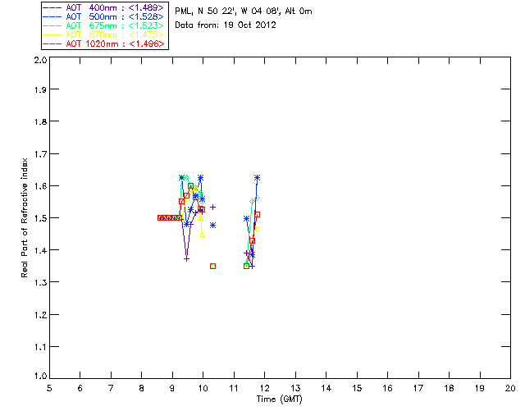The image size is (525, 420).
Task: Select the 'Data from: 19 Oct 2012' text
Action: pos(226,25)
